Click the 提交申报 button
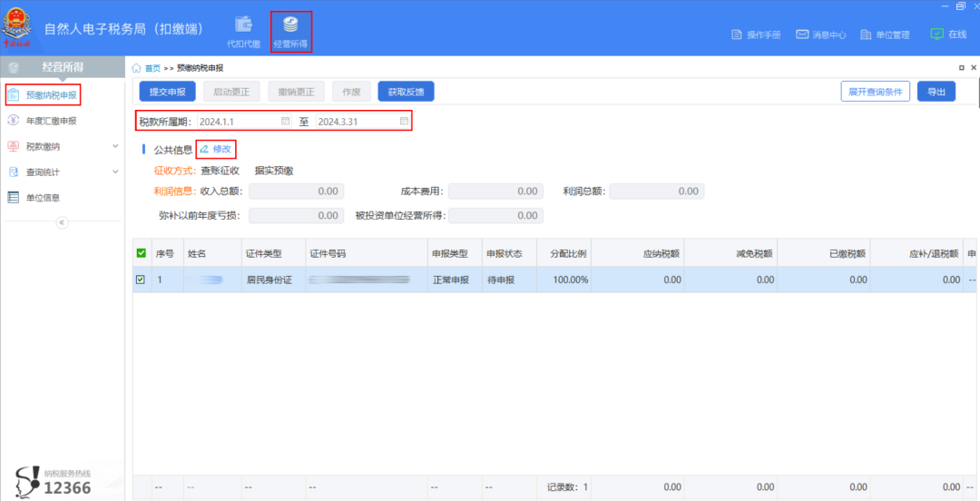980x501 pixels. [167, 92]
